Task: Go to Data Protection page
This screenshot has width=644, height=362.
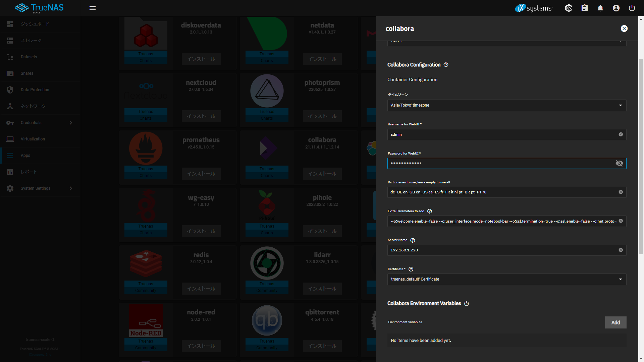Action: (x=35, y=90)
